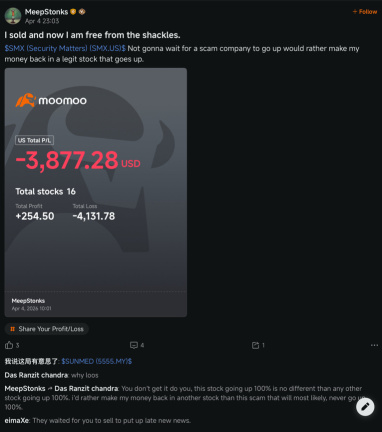This screenshot has width=382, height=432.
Task: Open MeepStonks profile avatar
Action: [x=13, y=16]
